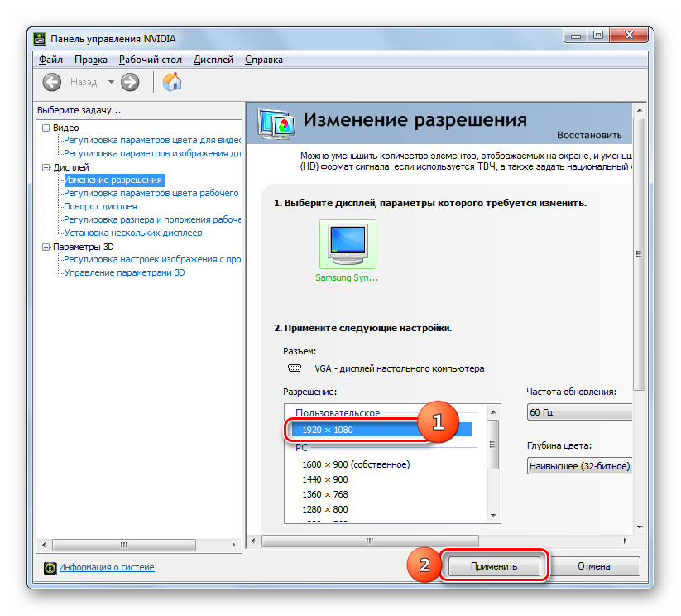Open Поворот дисплея task
Viewport: 681px width, 616px height.
(100, 206)
